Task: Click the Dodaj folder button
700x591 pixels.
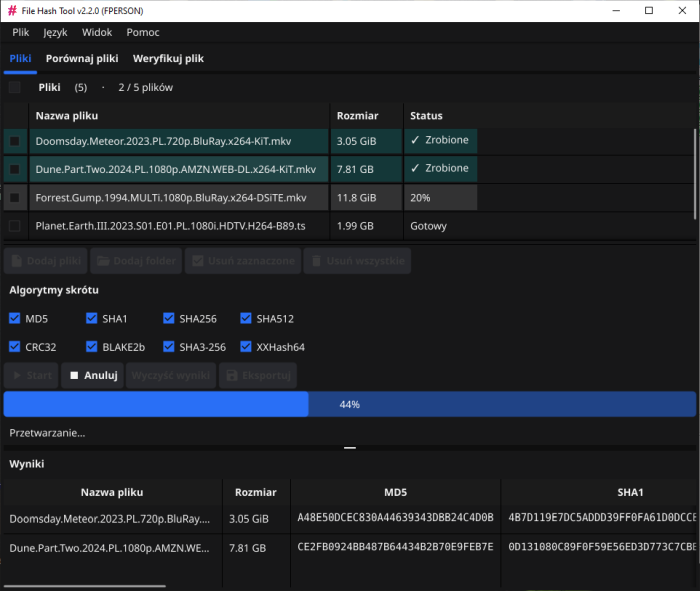Action: coord(136,261)
